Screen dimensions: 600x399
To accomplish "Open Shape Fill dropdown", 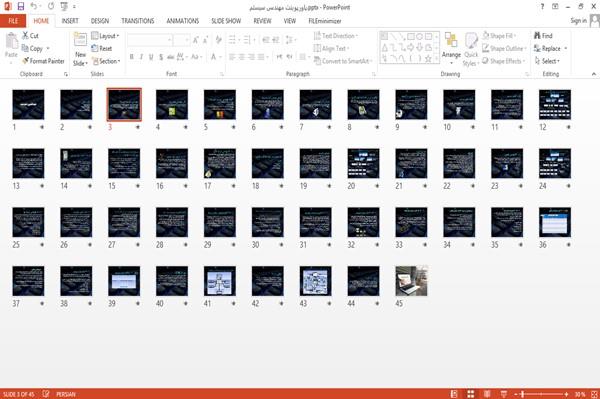I will 499,36.
